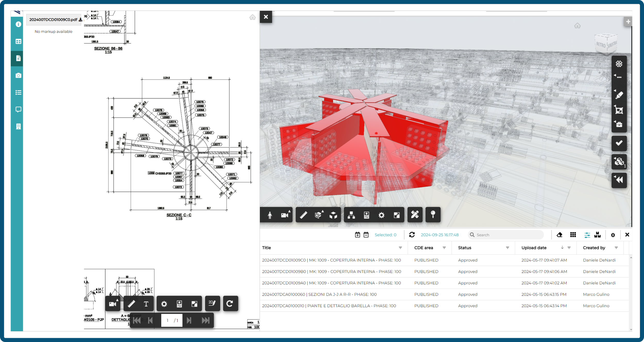Download the 2024007DCD01009C0.pdf file
Viewport: 644px width, 342px height.
point(80,20)
